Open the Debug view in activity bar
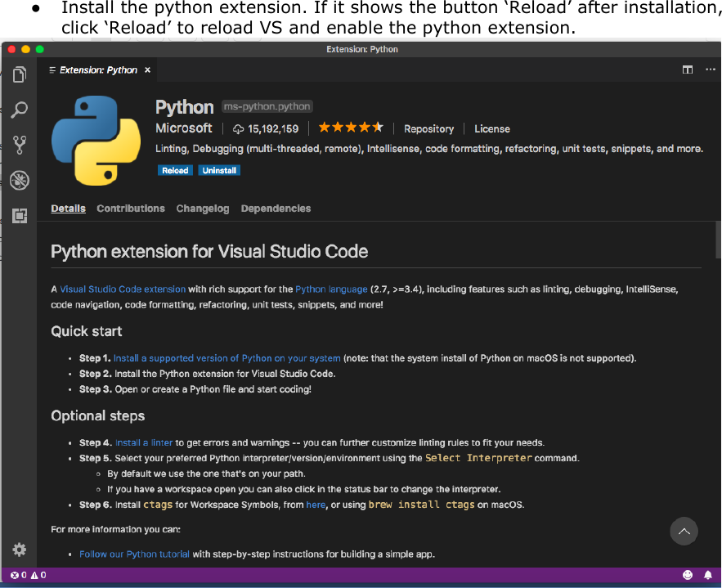 click(x=20, y=180)
